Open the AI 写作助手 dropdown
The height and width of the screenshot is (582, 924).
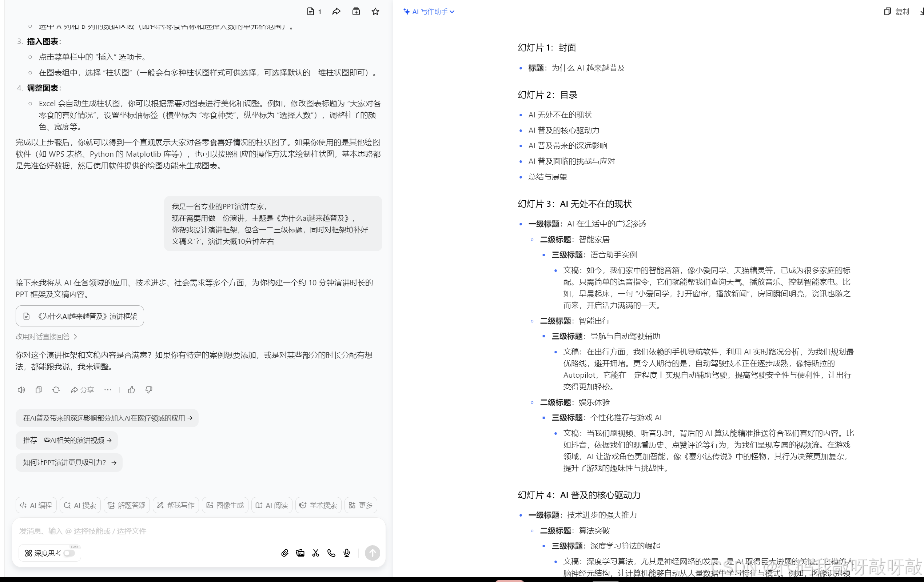pos(429,12)
